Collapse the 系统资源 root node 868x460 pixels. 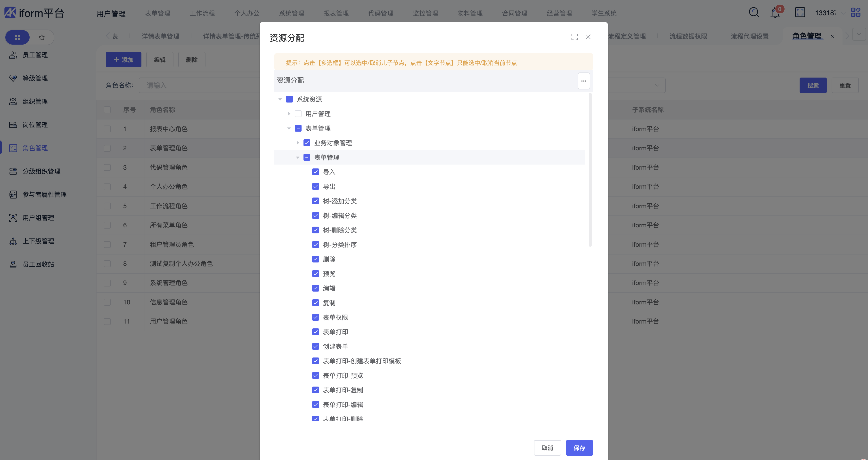pos(280,99)
